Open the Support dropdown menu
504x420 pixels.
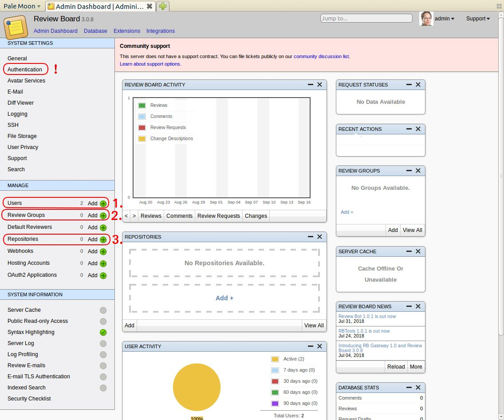tap(478, 19)
